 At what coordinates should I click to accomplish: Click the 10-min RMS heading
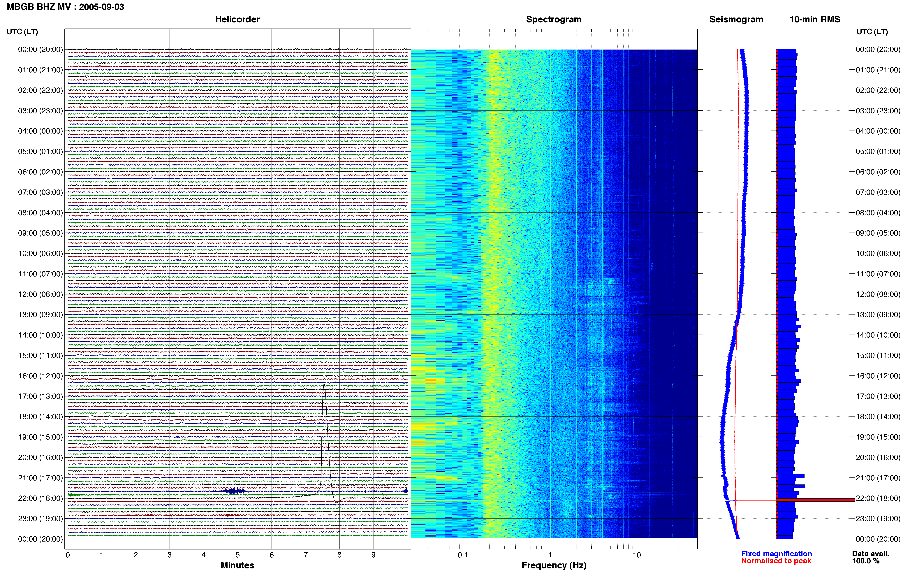click(x=815, y=20)
